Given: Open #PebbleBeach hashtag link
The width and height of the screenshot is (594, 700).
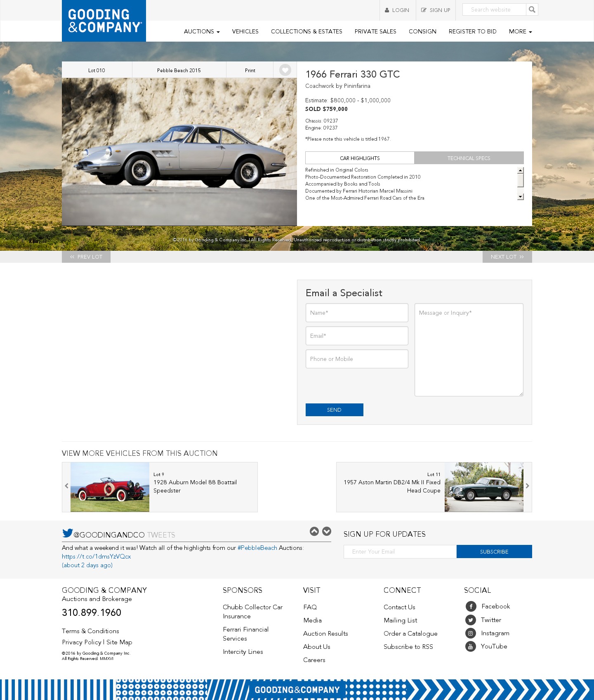Looking at the screenshot, I should [257, 548].
